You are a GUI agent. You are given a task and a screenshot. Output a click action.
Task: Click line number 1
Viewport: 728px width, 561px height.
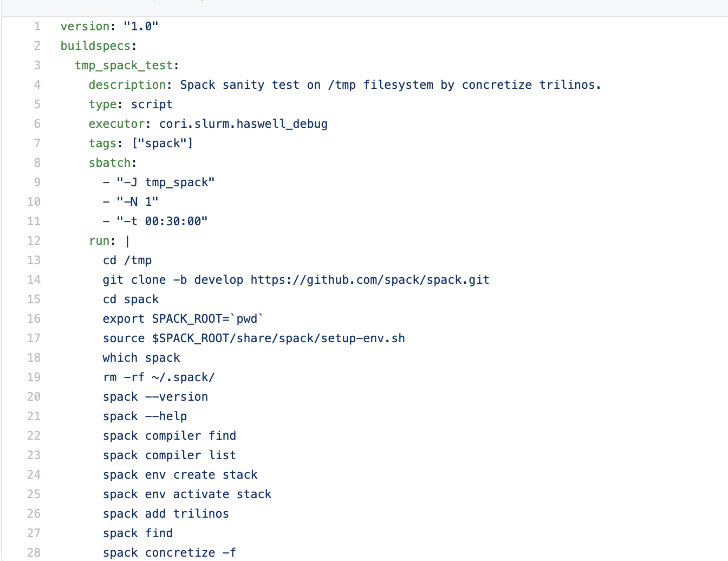pyautogui.click(x=37, y=26)
